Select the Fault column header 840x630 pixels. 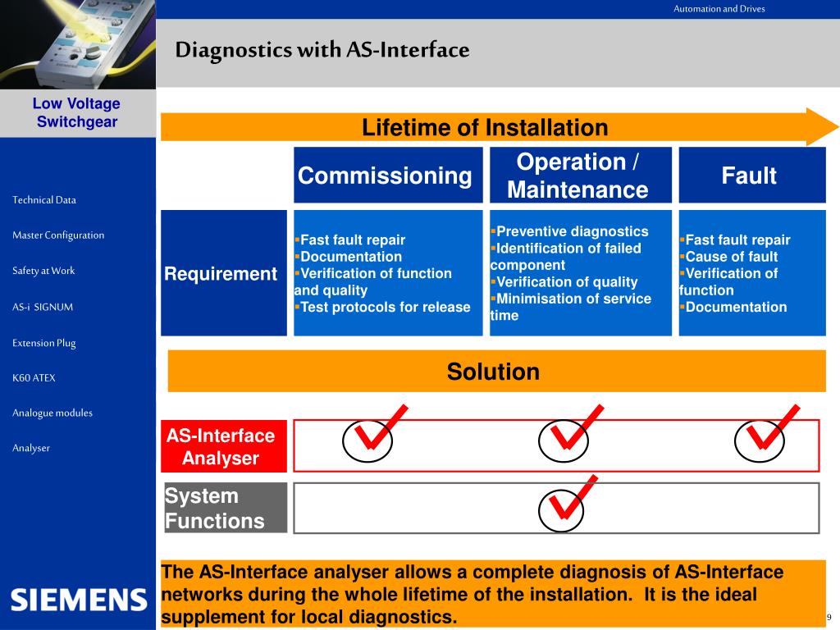click(752, 176)
